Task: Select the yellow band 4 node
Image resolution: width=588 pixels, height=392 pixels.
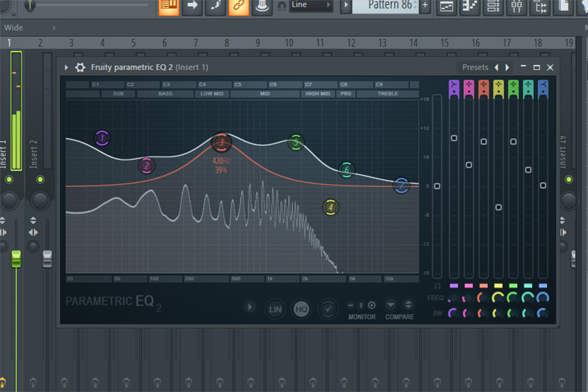Action: click(331, 207)
